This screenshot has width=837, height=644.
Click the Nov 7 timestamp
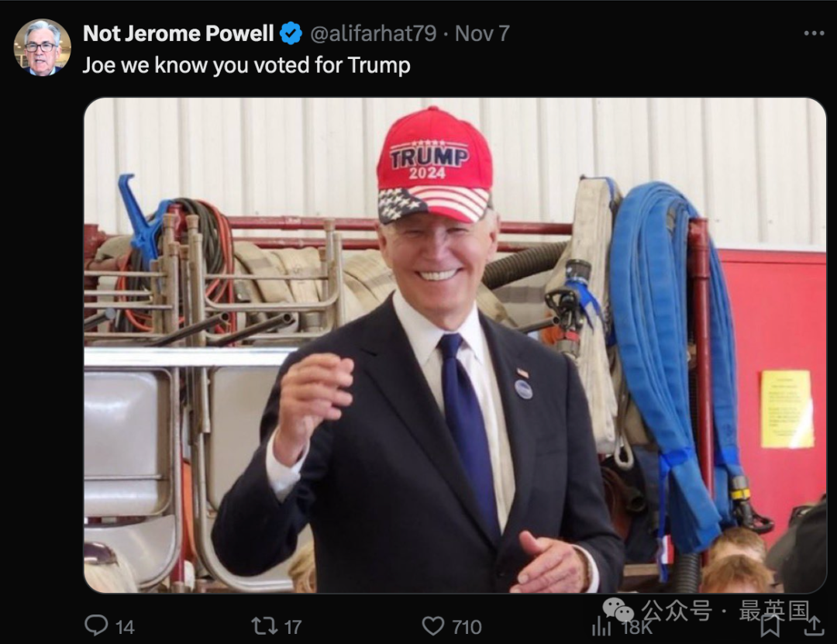point(482,33)
